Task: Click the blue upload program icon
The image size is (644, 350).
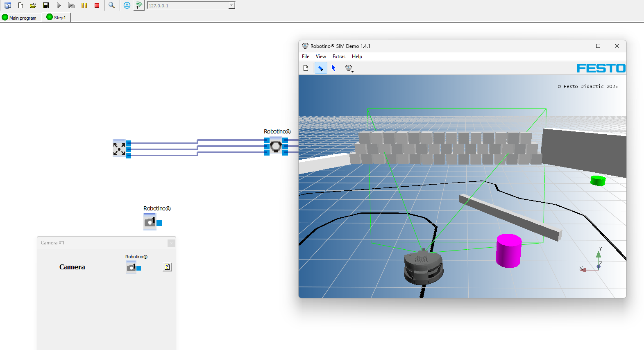Action: pos(127,6)
